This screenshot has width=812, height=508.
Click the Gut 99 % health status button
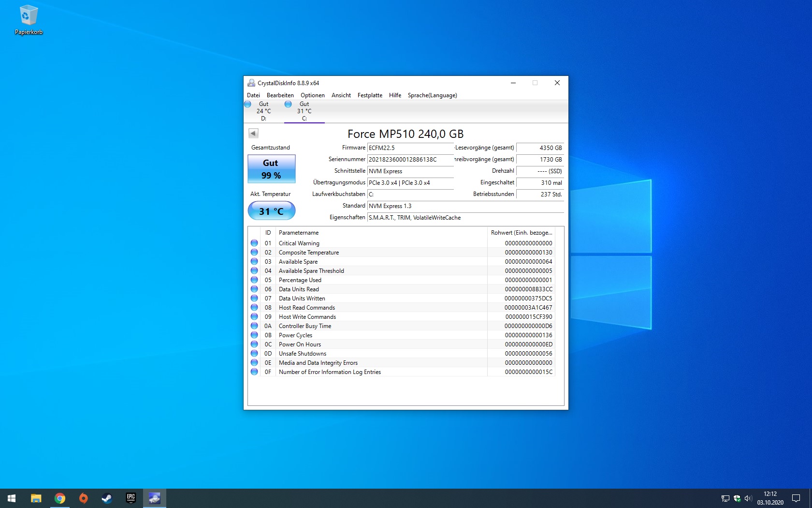pyautogui.click(x=271, y=169)
